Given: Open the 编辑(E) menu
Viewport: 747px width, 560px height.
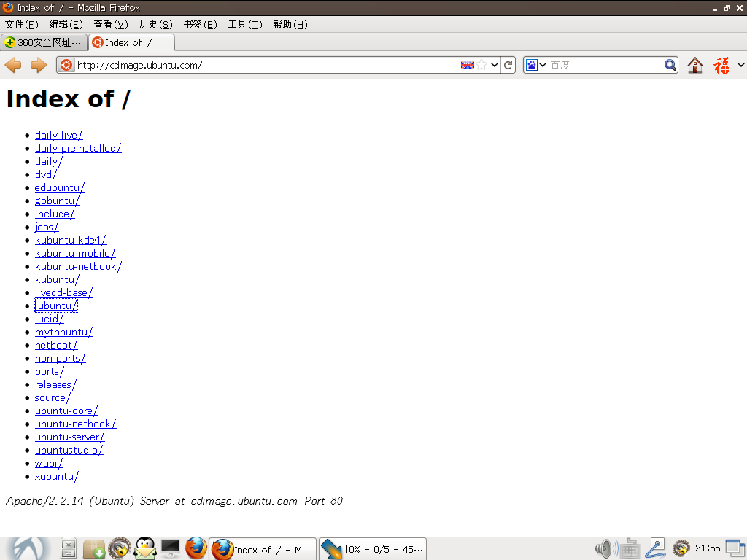Looking at the screenshot, I should click(x=66, y=24).
